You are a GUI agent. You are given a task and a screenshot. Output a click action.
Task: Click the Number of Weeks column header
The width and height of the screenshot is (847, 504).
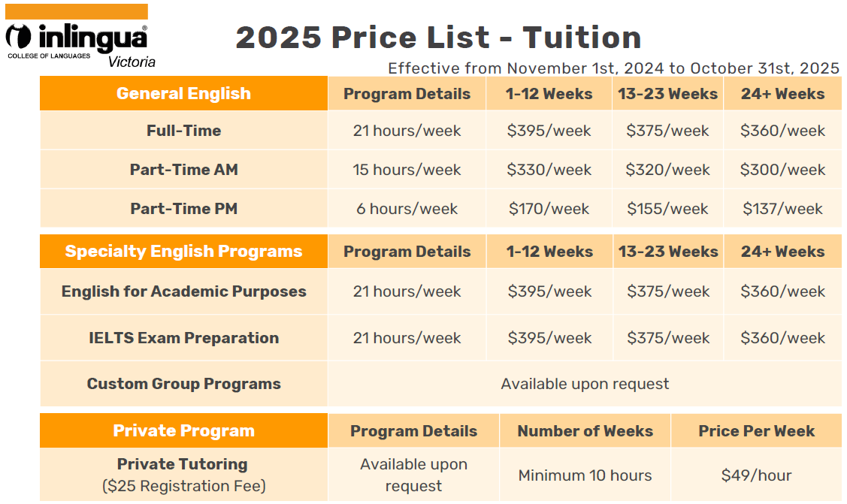[585, 431]
